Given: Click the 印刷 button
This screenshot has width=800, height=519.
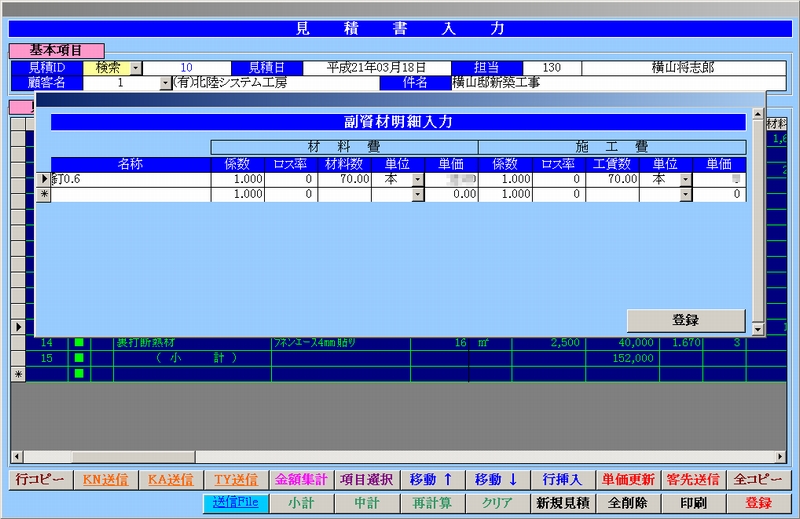Looking at the screenshot, I should tap(693, 503).
